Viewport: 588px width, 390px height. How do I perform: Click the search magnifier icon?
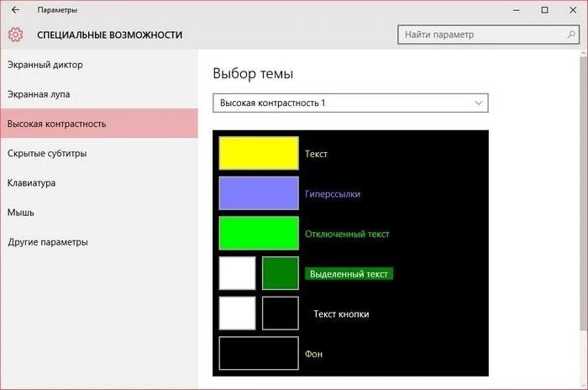tap(570, 34)
